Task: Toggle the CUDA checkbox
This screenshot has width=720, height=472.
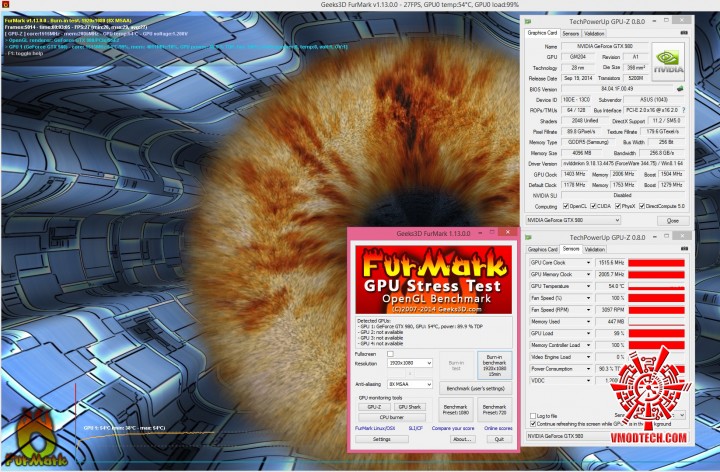Action: point(593,206)
